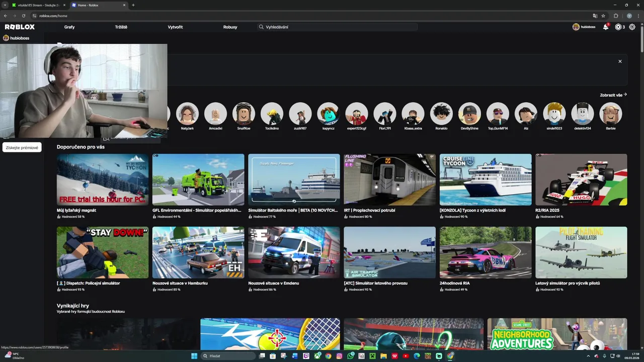Open friend NatyJark's avatar
This screenshot has width=644, height=362.
187,114
